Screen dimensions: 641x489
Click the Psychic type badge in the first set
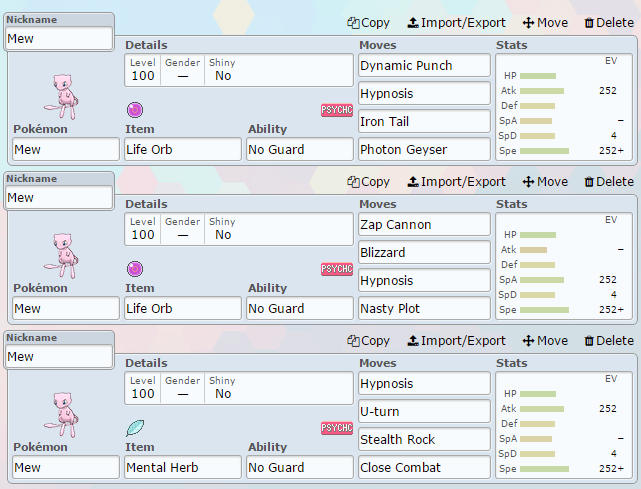[x=336, y=110]
